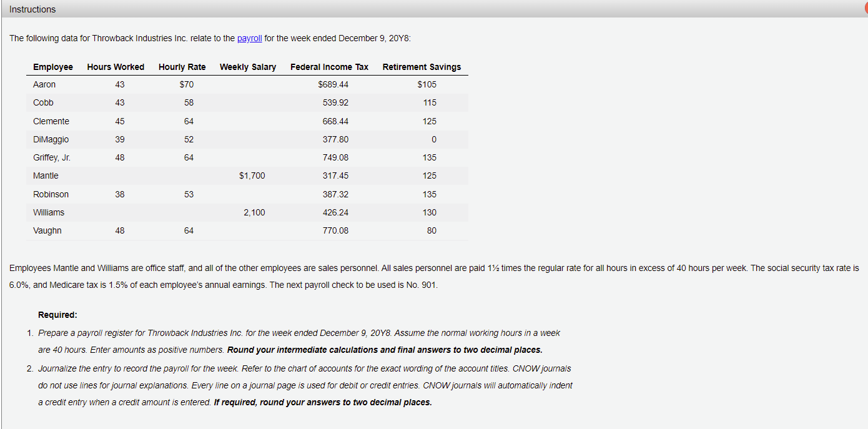
Task: Click the Weekly Salary column header
Action: tap(247, 67)
